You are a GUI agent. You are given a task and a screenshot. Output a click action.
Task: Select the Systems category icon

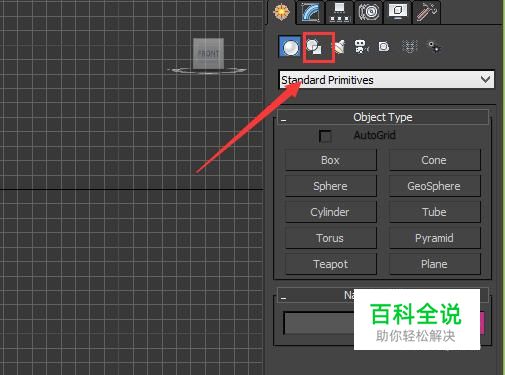click(434, 47)
